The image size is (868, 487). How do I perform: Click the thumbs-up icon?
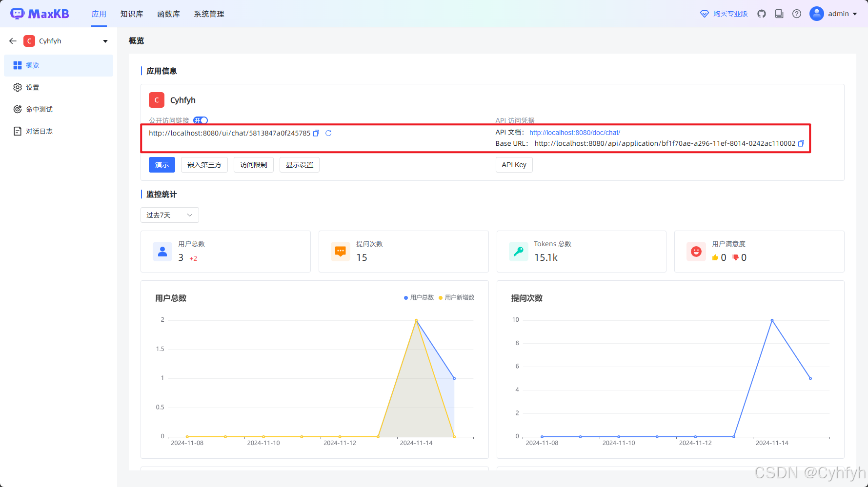coord(715,257)
